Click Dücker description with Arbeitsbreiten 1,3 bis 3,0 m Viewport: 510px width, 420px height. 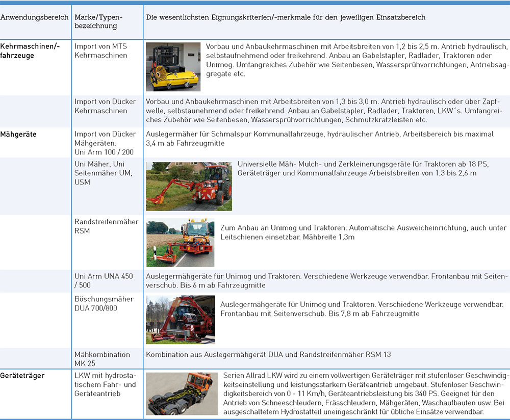[x=324, y=111]
